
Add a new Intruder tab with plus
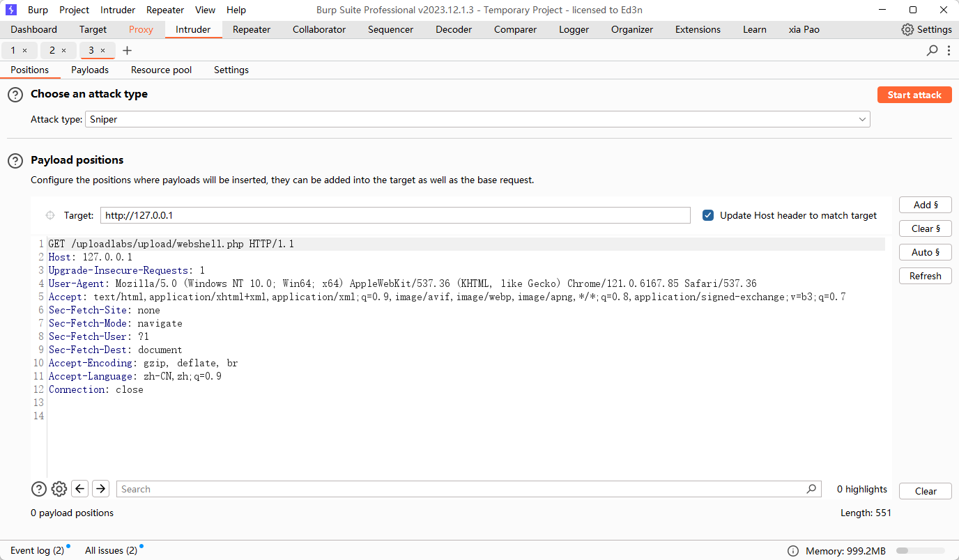point(127,50)
